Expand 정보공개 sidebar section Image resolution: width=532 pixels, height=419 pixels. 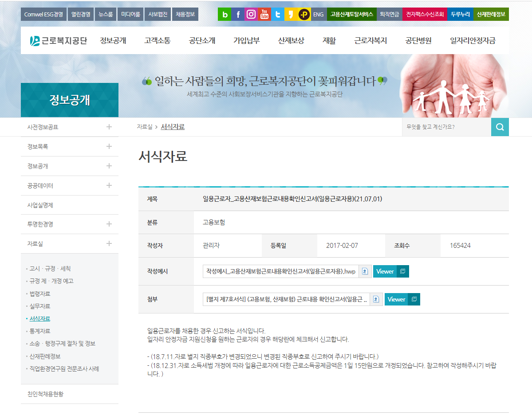109,166
